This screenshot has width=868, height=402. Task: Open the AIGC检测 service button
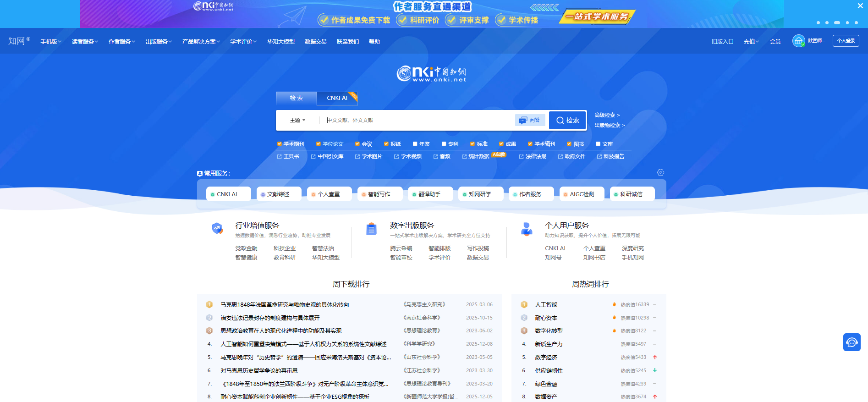(582, 194)
